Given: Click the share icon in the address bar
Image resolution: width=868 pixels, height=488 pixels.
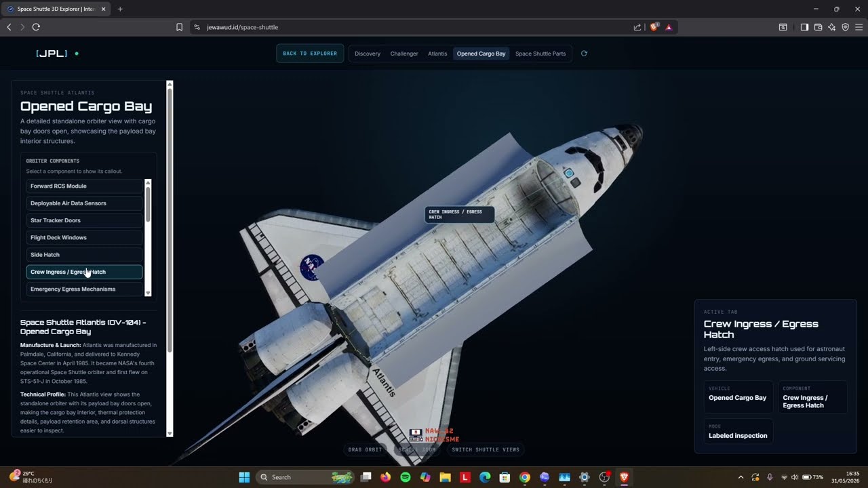Looking at the screenshot, I should [637, 27].
